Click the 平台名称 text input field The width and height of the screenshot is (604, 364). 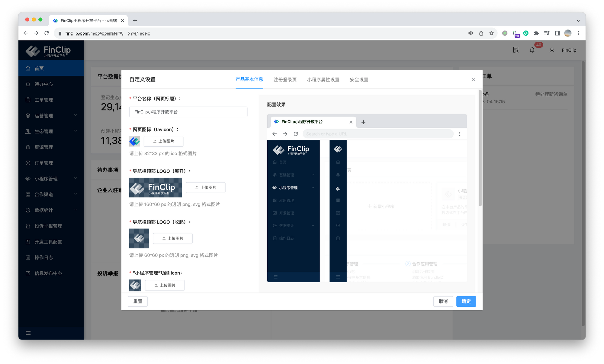click(x=188, y=112)
